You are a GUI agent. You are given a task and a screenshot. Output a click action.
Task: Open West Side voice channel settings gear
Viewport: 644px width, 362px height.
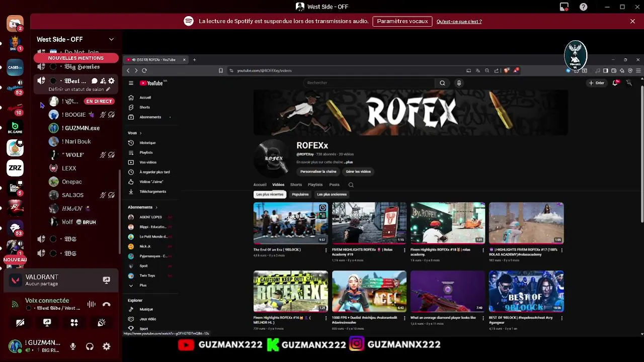point(111,81)
